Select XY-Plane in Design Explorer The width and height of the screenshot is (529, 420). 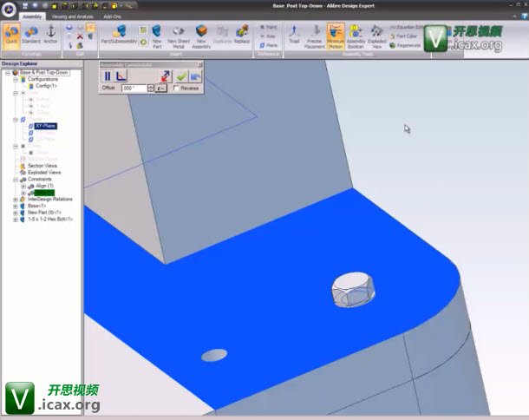pos(45,126)
